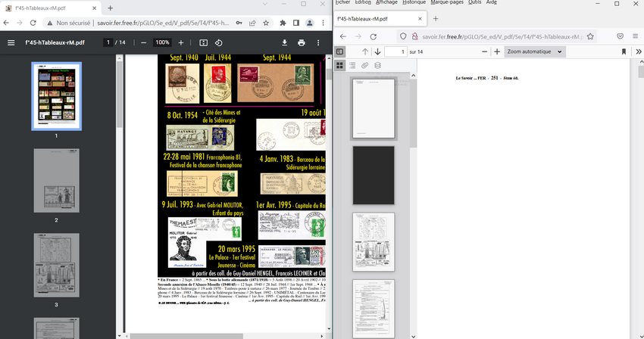Show document outline in Firefox PDF sidebar

click(x=352, y=65)
